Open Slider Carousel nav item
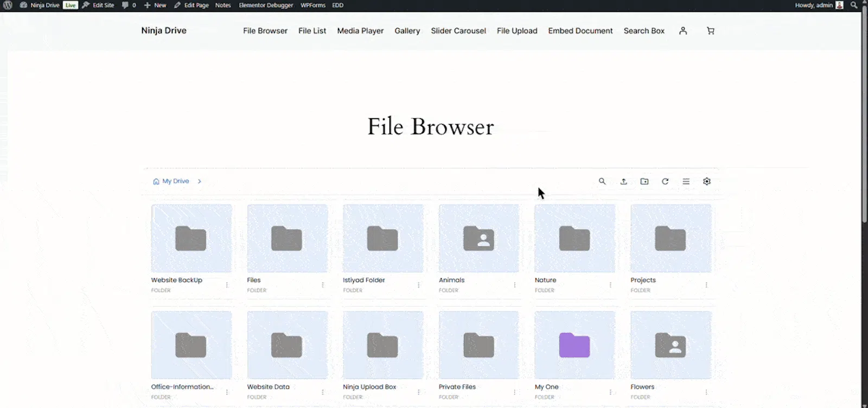The image size is (868, 408). tap(458, 31)
